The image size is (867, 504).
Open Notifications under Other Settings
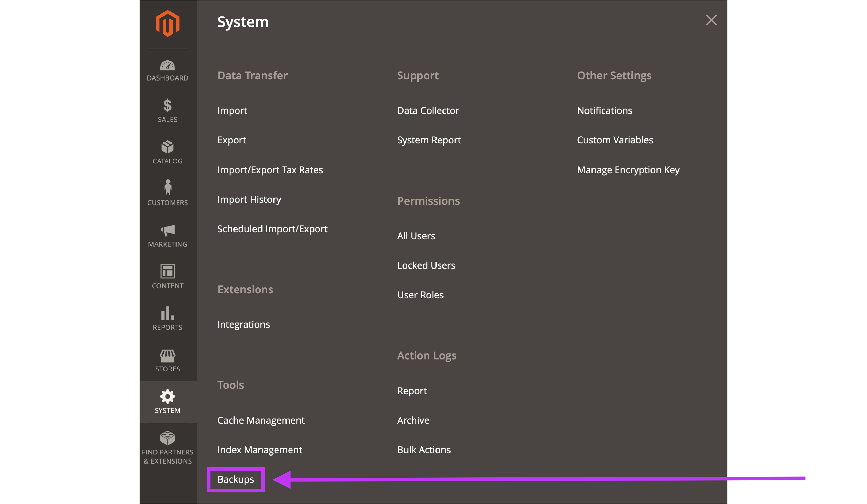coord(605,110)
